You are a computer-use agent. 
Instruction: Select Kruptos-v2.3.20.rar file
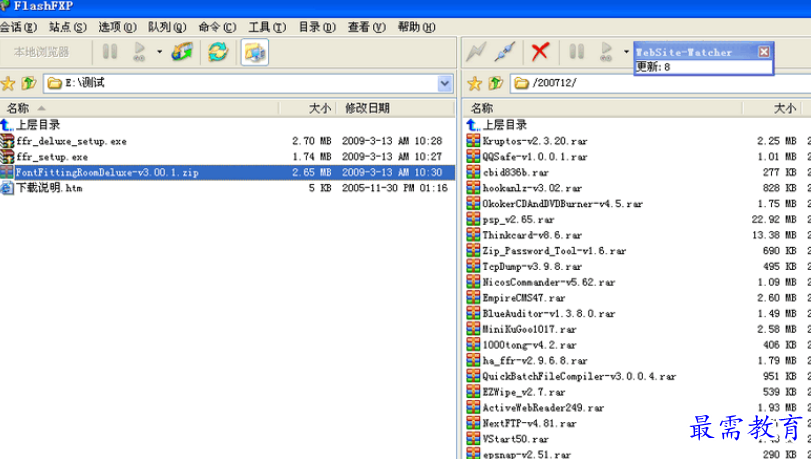click(x=535, y=141)
